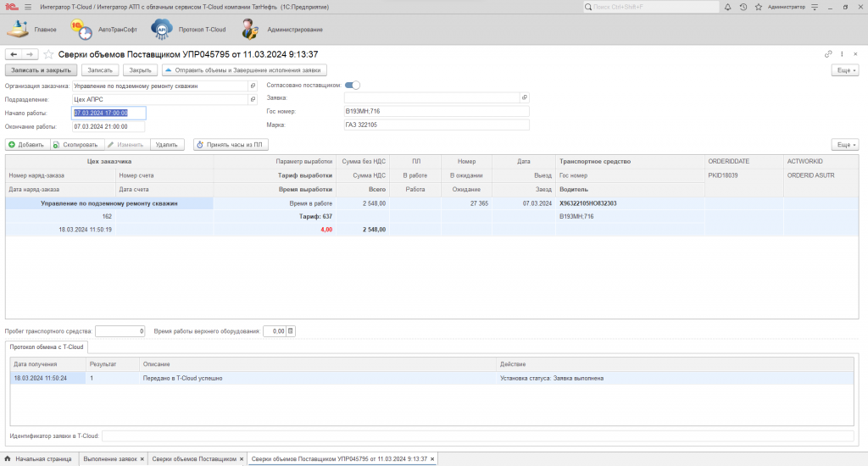Switch to Выполнение заявок tab
This screenshot has width=868, height=466.
[110, 459]
